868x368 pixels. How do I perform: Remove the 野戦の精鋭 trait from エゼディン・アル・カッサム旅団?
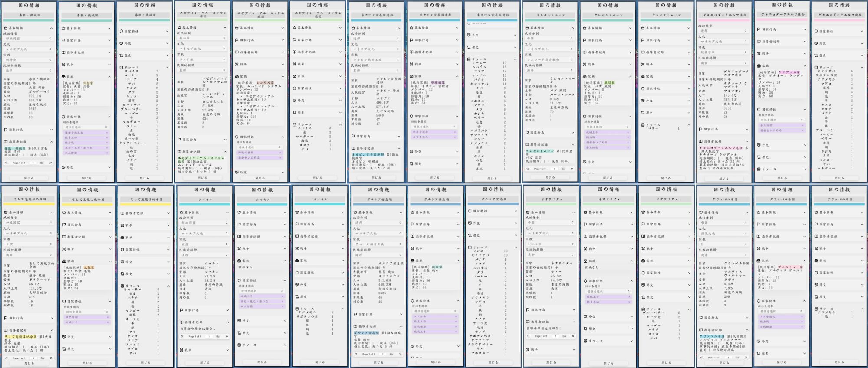[280, 153]
